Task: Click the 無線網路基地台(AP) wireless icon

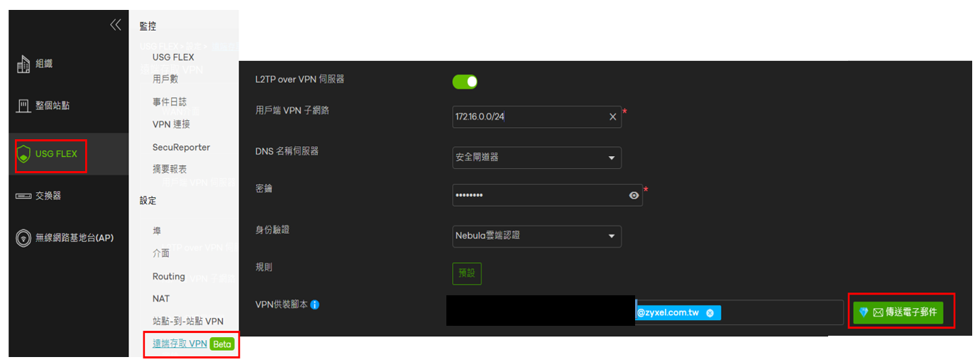Action: [23, 238]
